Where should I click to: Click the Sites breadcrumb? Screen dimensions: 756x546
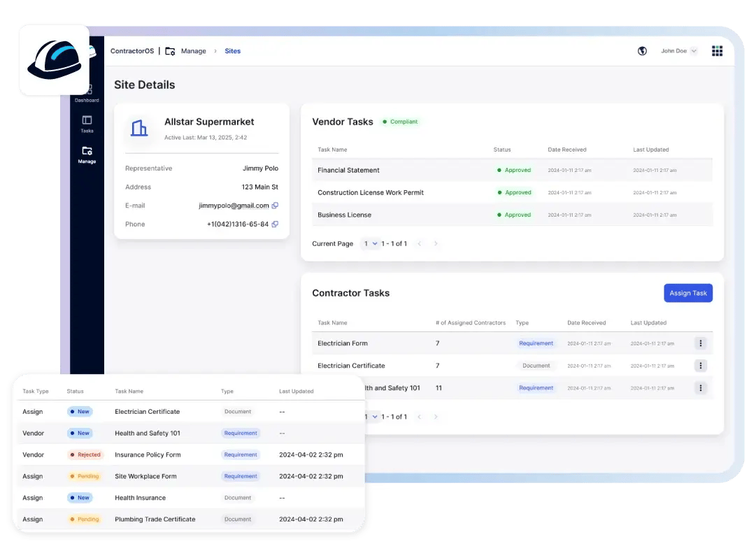point(232,51)
